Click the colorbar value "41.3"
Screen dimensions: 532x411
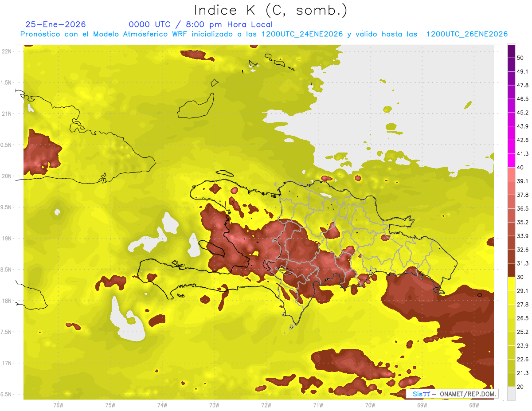click(x=523, y=154)
